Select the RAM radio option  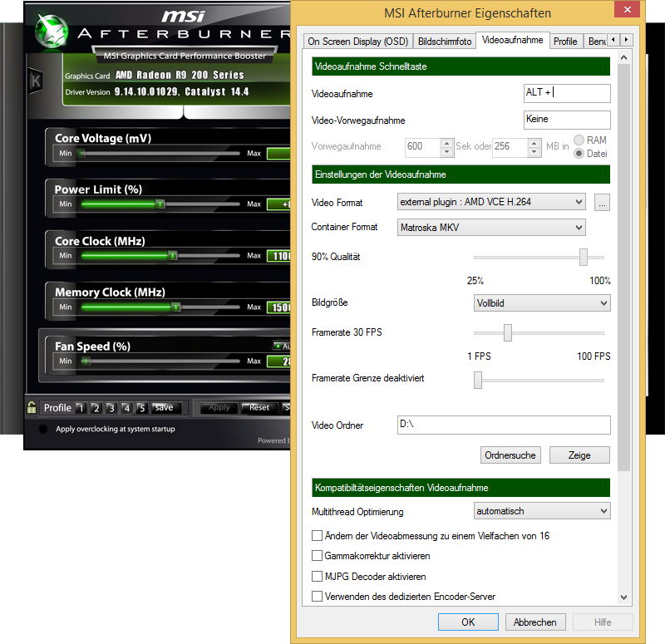point(579,140)
